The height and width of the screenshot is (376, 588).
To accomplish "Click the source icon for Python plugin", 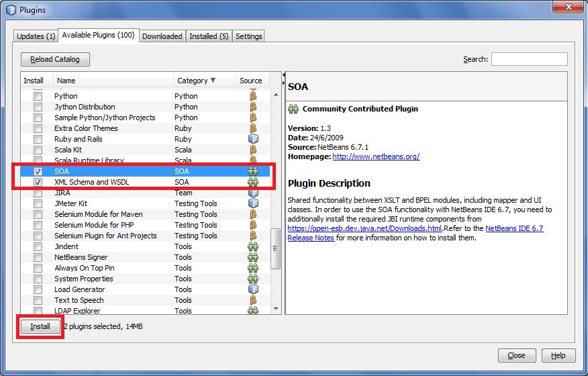I will (x=253, y=96).
